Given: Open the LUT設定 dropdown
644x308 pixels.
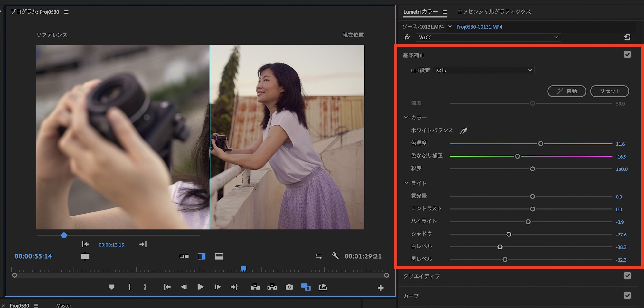Looking at the screenshot, I should click(483, 70).
